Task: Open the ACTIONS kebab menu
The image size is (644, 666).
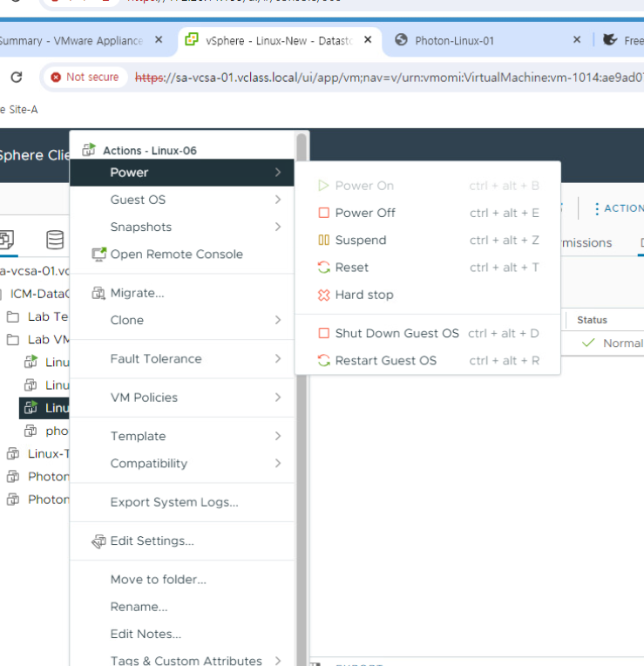Action: click(597, 208)
